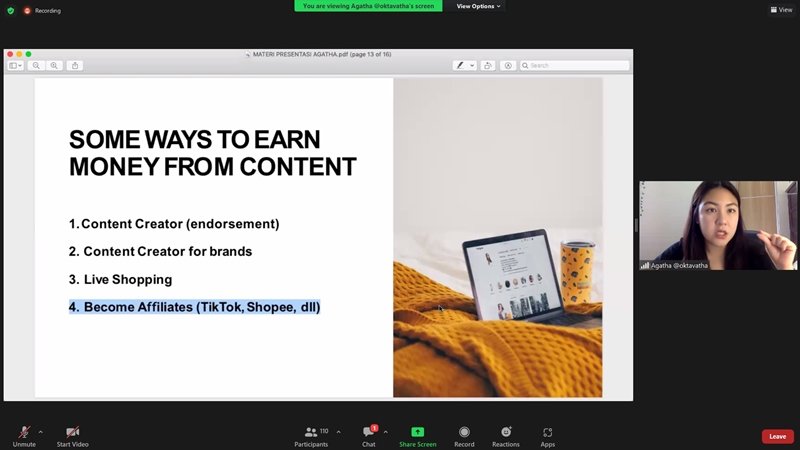Image resolution: width=800 pixels, height=450 pixels.
Task: Click the View layout button
Action: (x=782, y=10)
